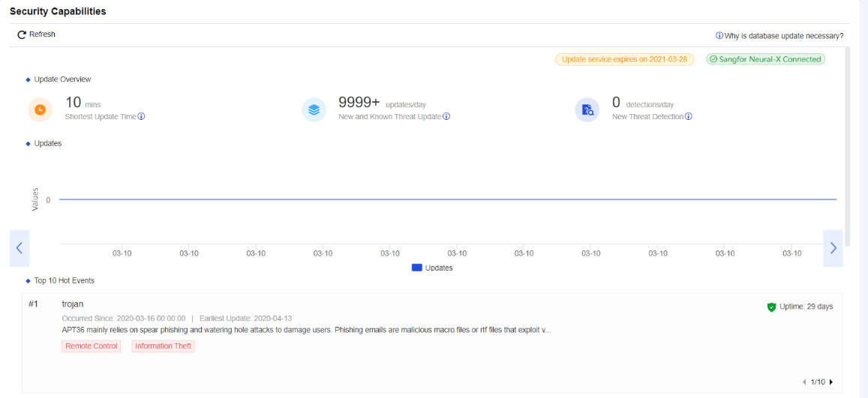This screenshot has height=398, width=868.
Task: Click the orange clock Shortest Update Time icon
Action: (41, 109)
